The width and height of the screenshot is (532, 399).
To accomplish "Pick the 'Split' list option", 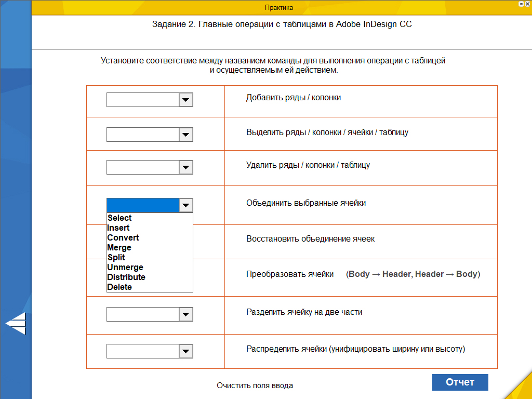I will [116, 258].
